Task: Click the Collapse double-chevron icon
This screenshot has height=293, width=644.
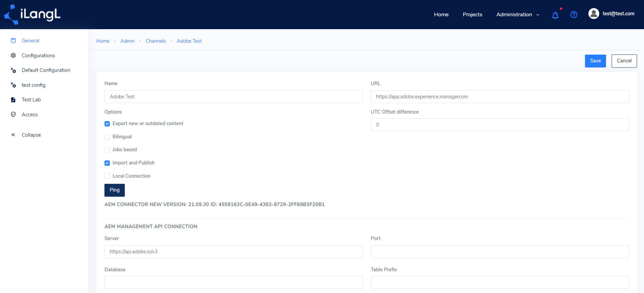Action: coord(13,135)
